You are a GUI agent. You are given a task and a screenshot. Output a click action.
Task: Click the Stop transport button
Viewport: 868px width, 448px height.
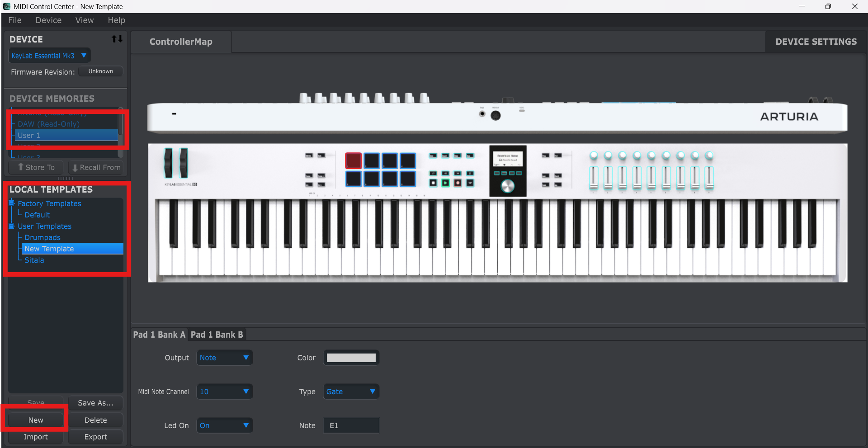point(433,183)
